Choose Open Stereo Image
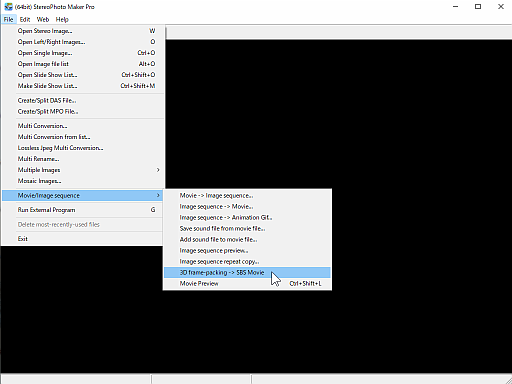The width and height of the screenshot is (512, 384). pos(82,31)
